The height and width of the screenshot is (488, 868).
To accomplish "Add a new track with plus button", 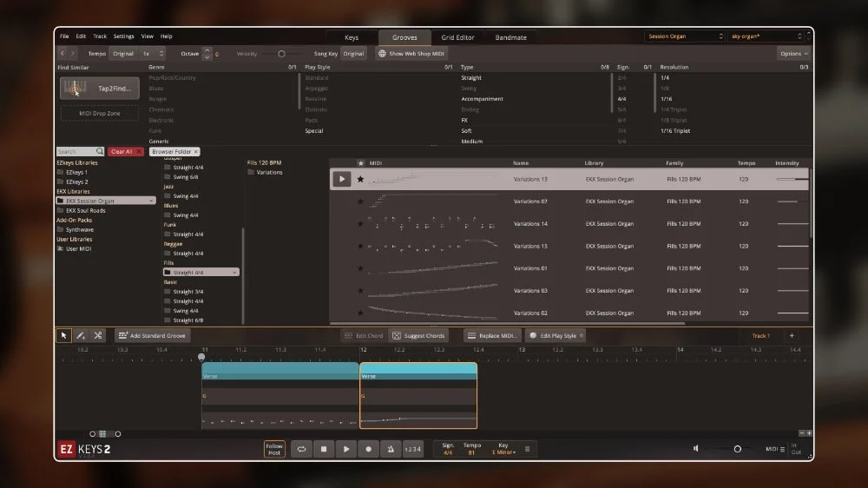I will coord(792,335).
